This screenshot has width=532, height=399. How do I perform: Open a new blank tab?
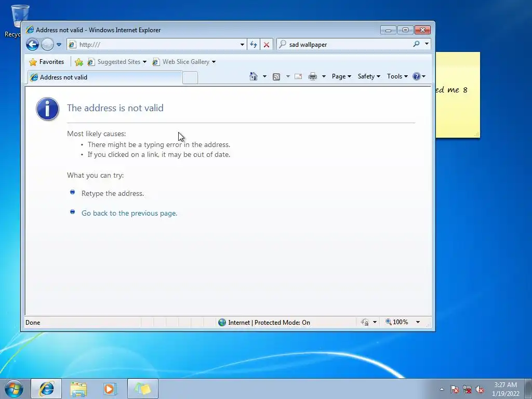pyautogui.click(x=190, y=78)
